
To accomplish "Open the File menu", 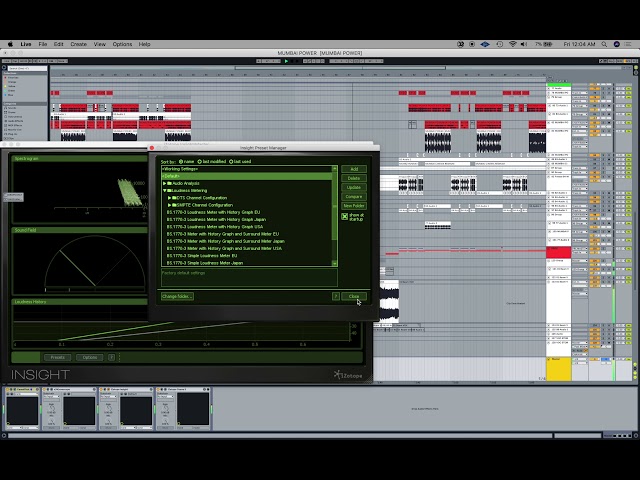I will tap(43, 44).
